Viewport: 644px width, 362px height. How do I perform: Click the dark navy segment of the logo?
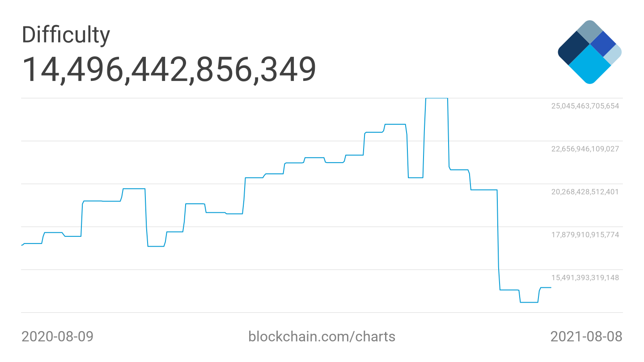pyautogui.click(x=573, y=48)
